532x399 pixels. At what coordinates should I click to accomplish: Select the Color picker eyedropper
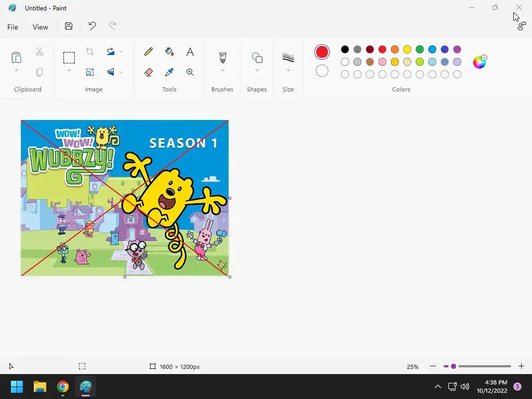(x=169, y=72)
